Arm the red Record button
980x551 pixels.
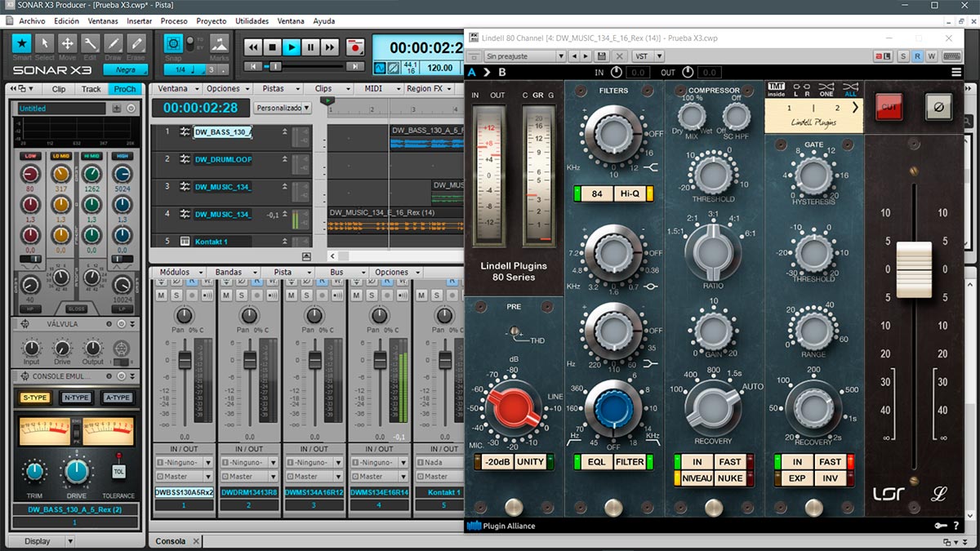pyautogui.click(x=354, y=47)
